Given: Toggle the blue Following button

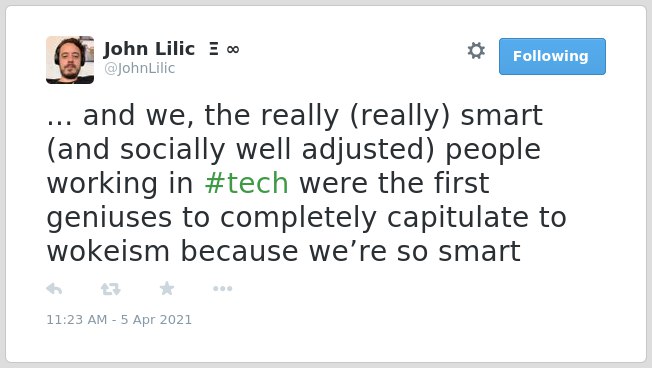Looking at the screenshot, I should pyautogui.click(x=552, y=57).
